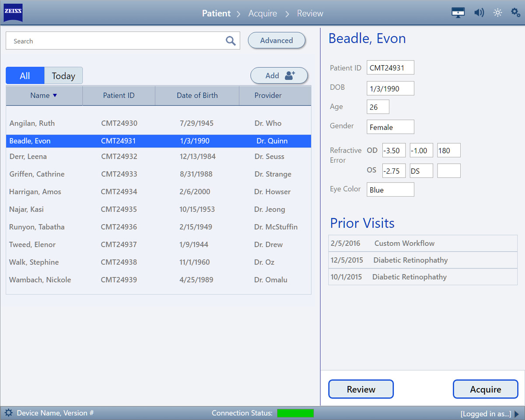Click the green connection status indicator
Image resolution: width=525 pixels, height=420 pixels.
click(x=295, y=413)
